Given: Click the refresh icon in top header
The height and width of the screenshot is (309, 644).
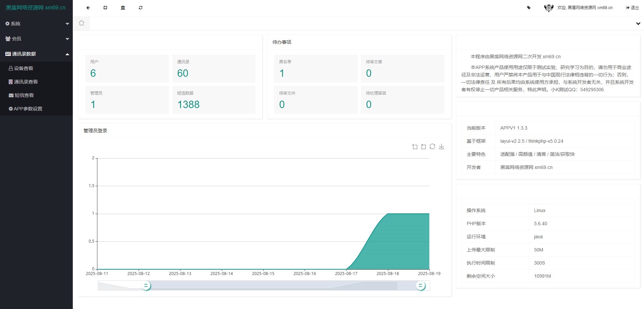Looking at the screenshot, I should click(x=141, y=8).
